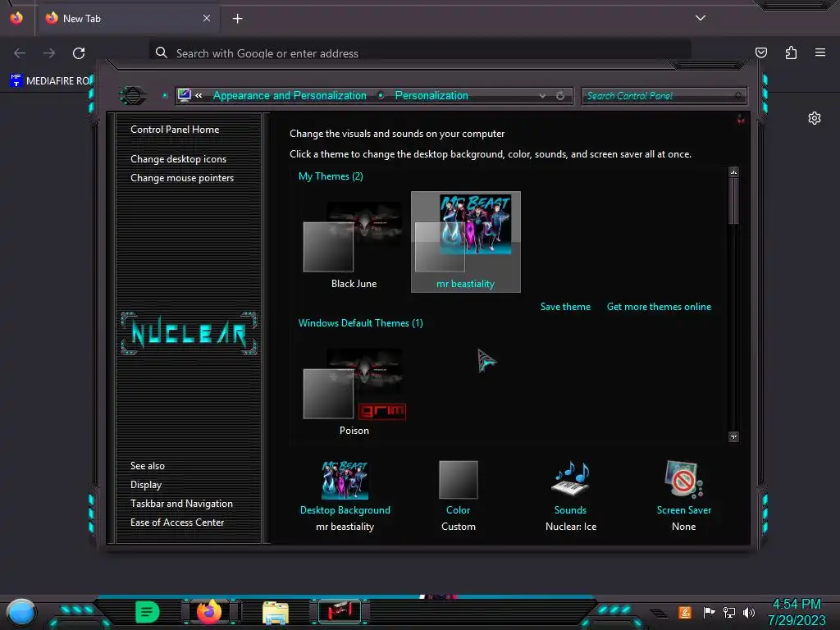The height and width of the screenshot is (630, 840).
Task: Refresh the Personalization window
Action: pos(560,96)
